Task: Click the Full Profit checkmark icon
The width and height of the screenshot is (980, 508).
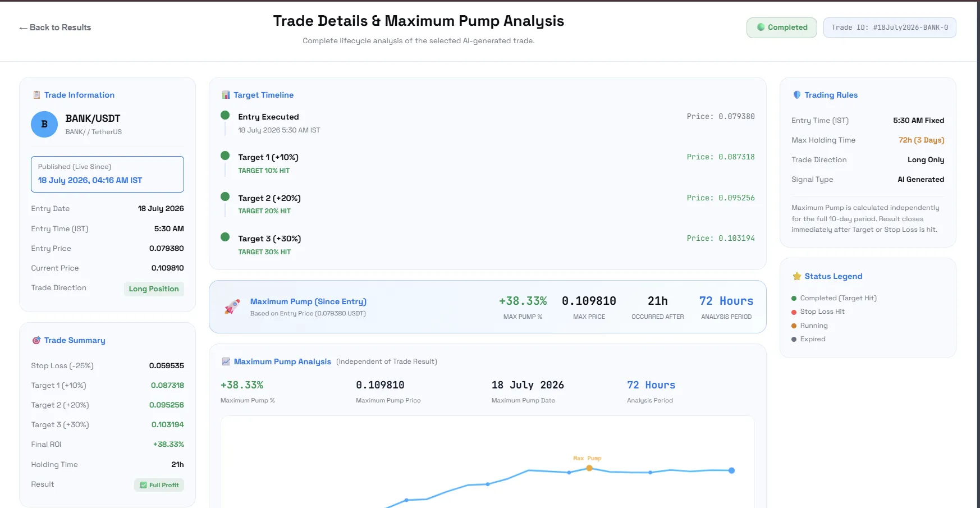Action: point(144,485)
